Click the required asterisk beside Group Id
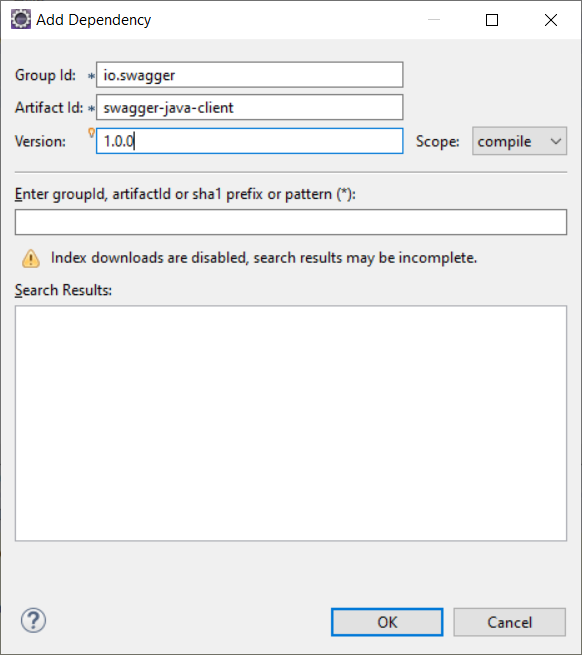Screen dimensions: 582x655 pyautogui.click(x=91, y=76)
